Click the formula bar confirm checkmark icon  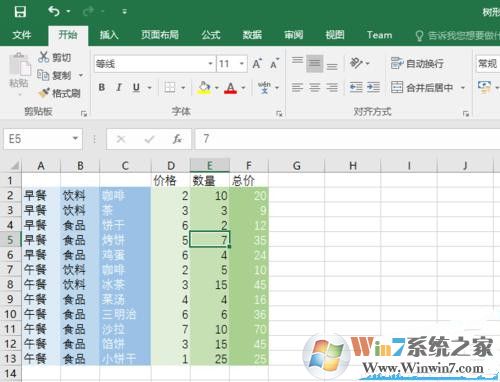coord(149,139)
